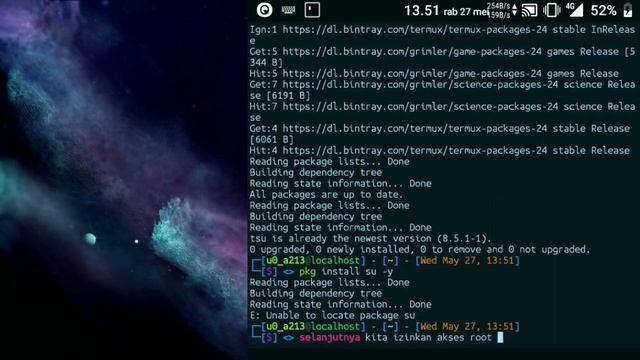Tap the vibrate mode icon
The image size is (640, 360).
[551, 10]
